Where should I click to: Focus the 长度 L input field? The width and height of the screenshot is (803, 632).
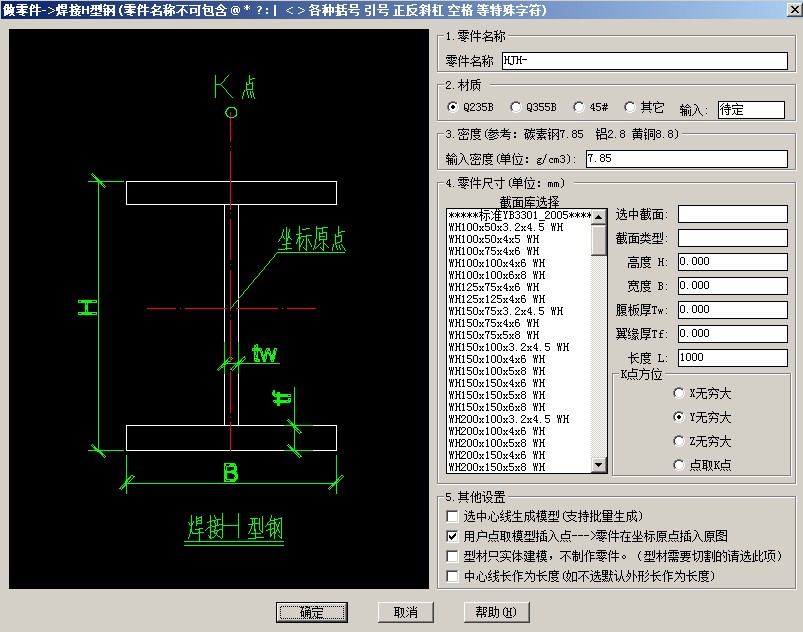[732, 357]
